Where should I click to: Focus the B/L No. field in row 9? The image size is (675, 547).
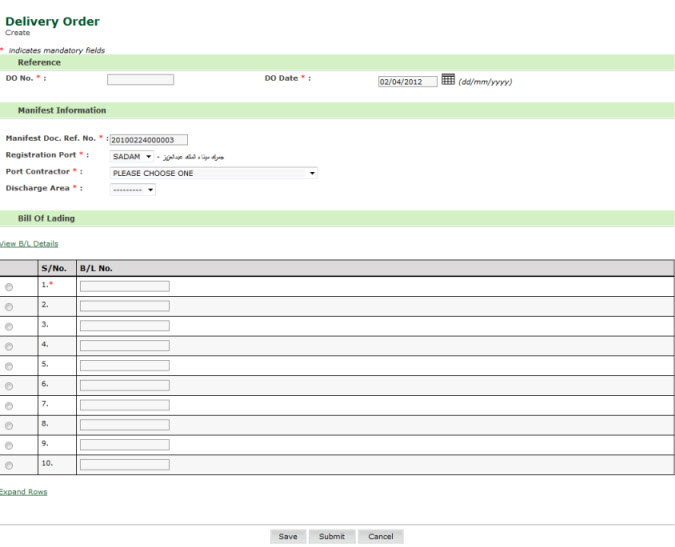tap(125, 445)
